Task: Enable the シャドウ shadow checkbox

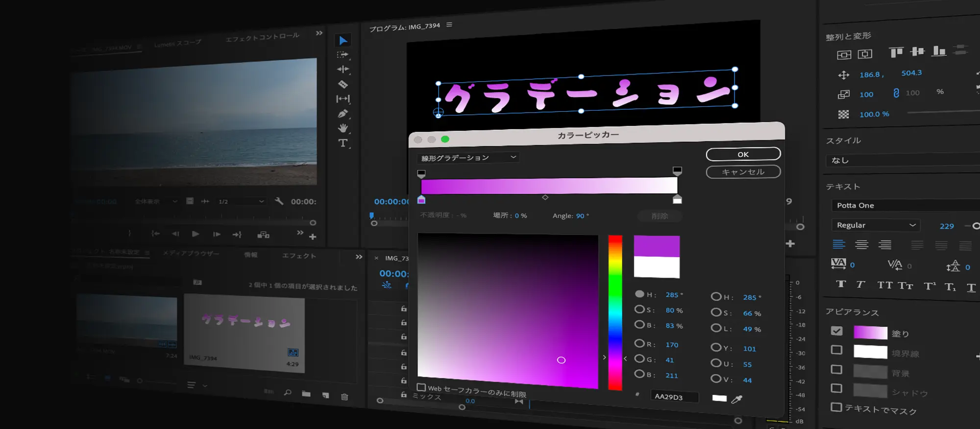Action: click(837, 388)
